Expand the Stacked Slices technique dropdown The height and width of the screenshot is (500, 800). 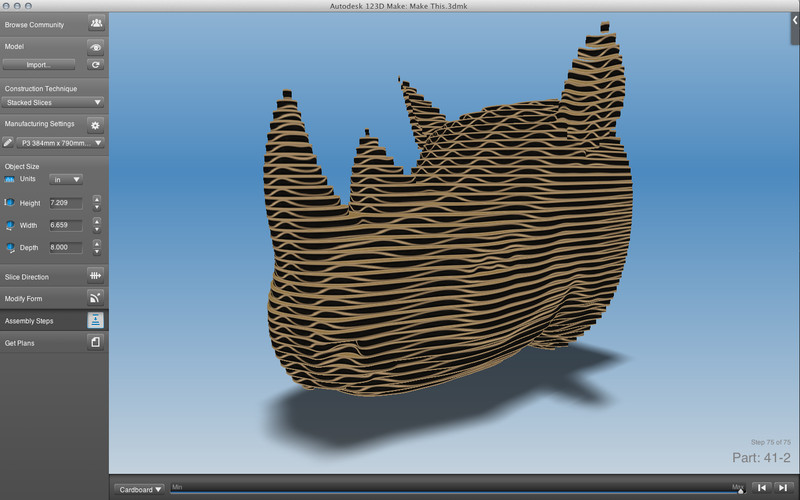coord(53,102)
